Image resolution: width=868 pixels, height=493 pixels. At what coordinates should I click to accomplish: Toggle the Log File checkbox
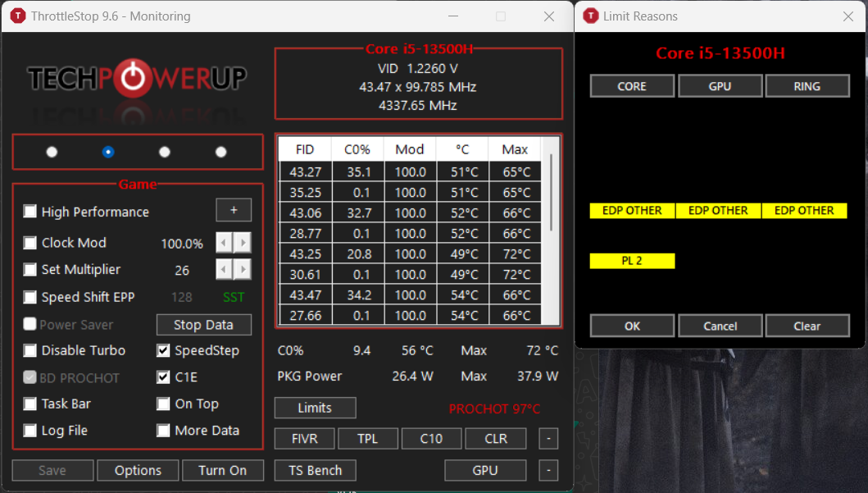(x=30, y=431)
